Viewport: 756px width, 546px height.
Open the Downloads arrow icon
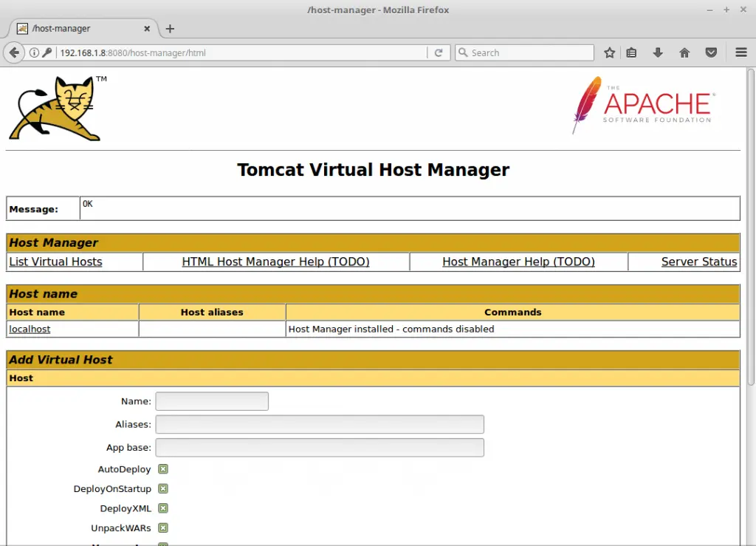[658, 52]
